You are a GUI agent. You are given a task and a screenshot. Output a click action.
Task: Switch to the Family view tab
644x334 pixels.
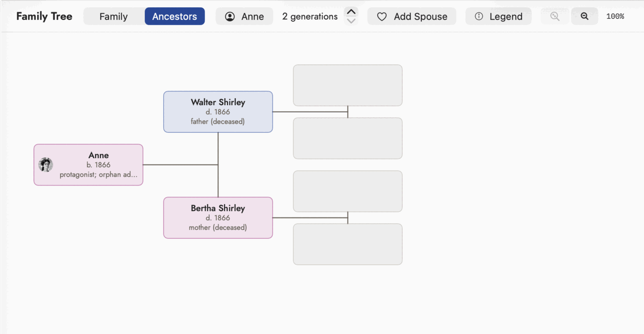pyautogui.click(x=114, y=17)
